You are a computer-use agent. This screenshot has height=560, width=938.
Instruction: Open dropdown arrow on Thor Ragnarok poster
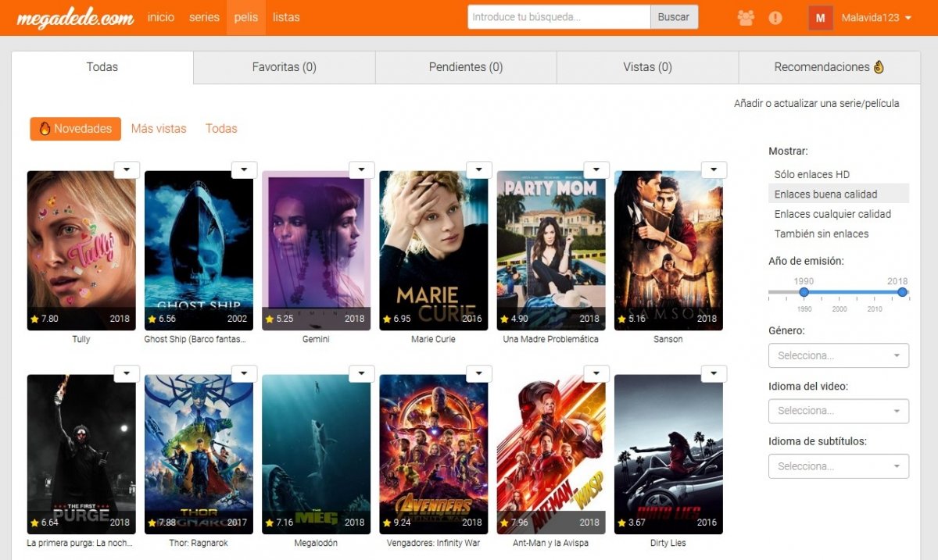click(244, 373)
